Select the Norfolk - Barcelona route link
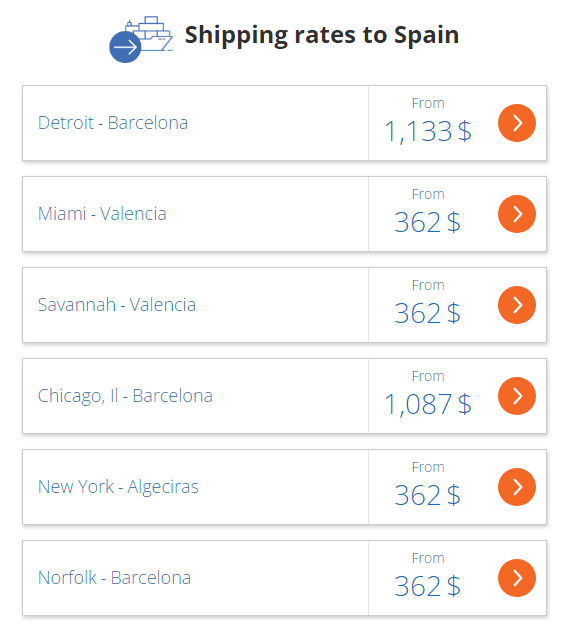 [114, 578]
